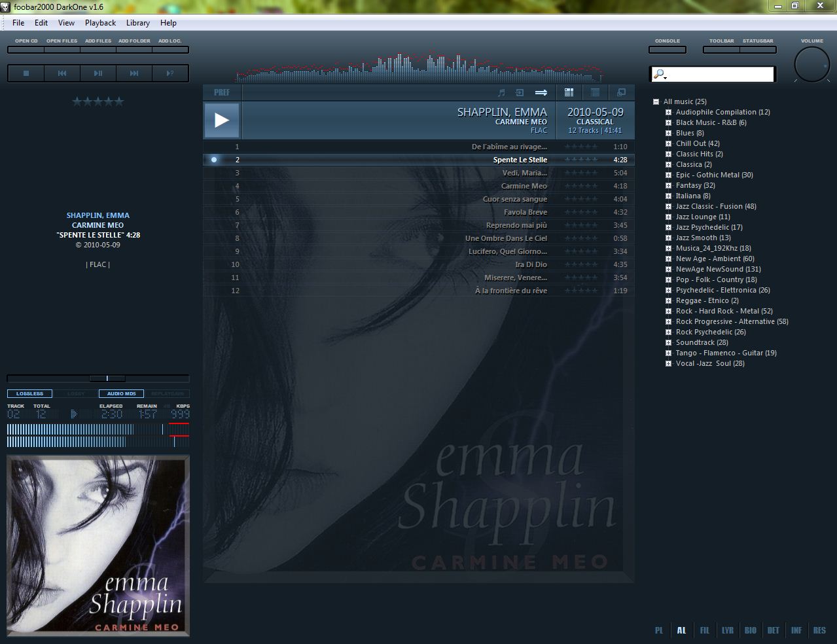This screenshot has height=644, width=837.
Task: Switch to the grid album view icon
Action: [569, 93]
